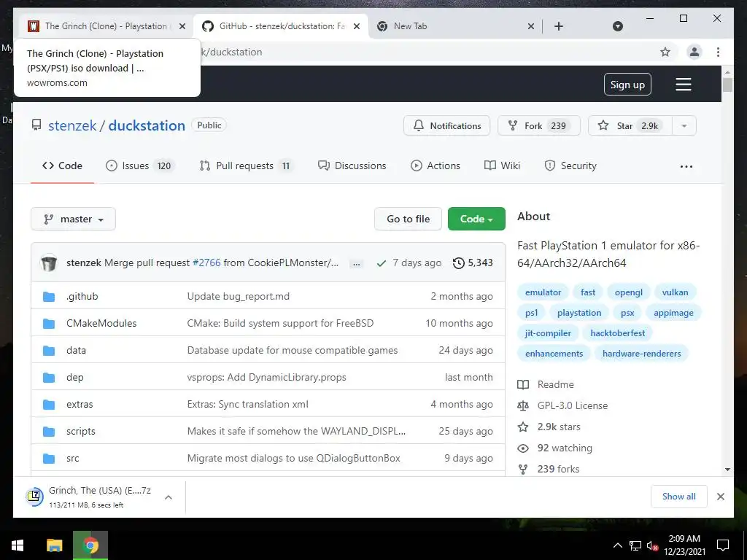Open stenzek's avatar in latest commit
The height and width of the screenshot is (560, 747).
(x=49, y=262)
